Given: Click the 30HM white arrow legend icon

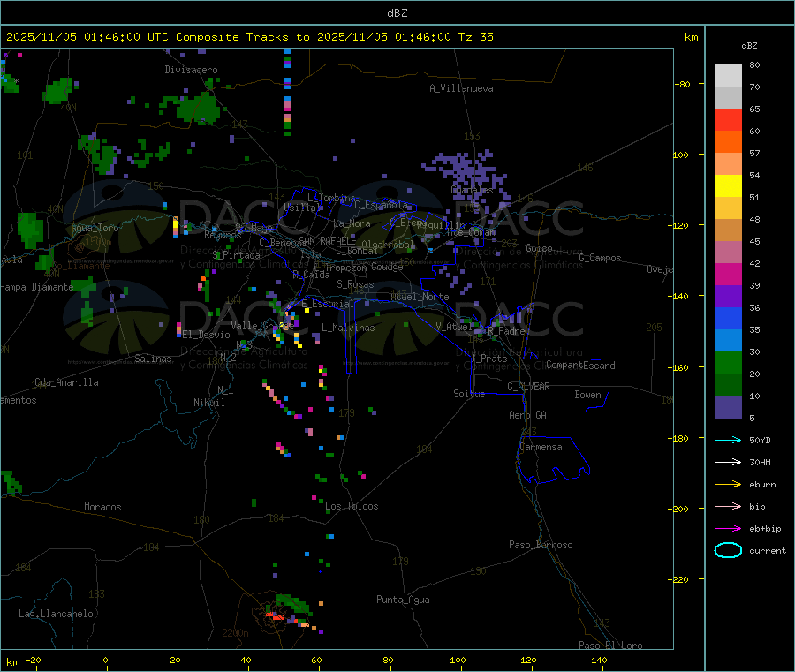Looking at the screenshot, I should pos(728,462).
